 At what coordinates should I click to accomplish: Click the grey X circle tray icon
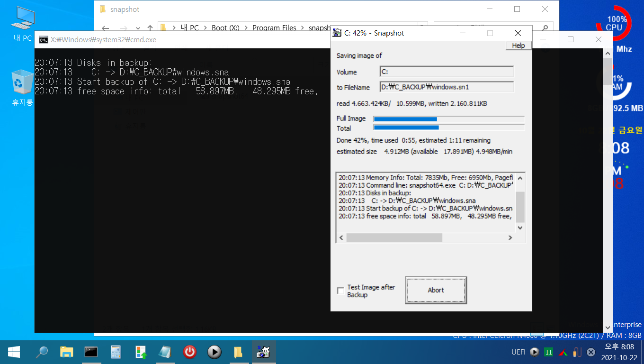coord(591,352)
